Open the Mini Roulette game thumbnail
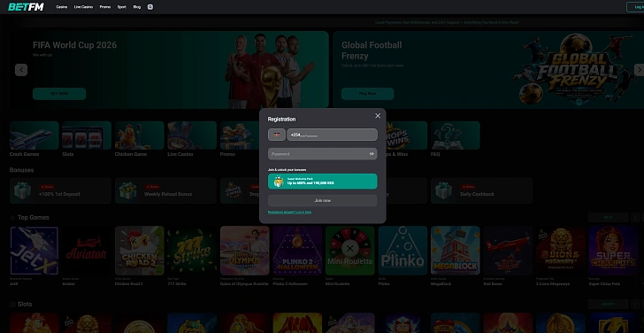 (x=350, y=251)
